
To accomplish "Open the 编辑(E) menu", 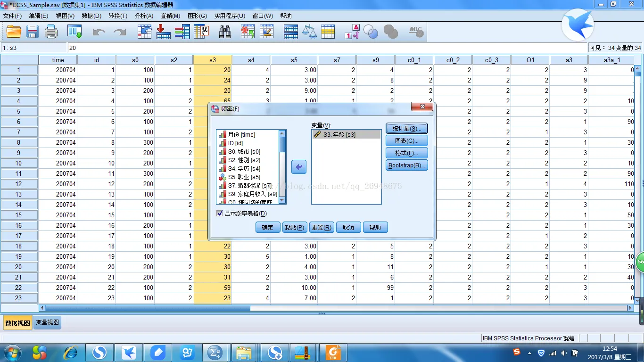I will pos(38,16).
